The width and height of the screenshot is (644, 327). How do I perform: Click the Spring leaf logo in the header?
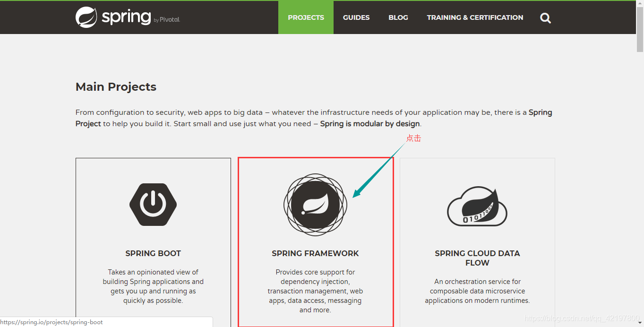pyautogui.click(x=86, y=17)
